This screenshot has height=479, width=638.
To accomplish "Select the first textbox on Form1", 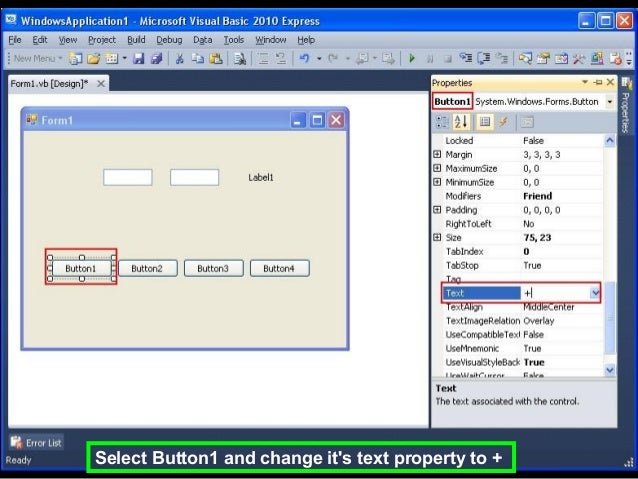I will [128, 177].
